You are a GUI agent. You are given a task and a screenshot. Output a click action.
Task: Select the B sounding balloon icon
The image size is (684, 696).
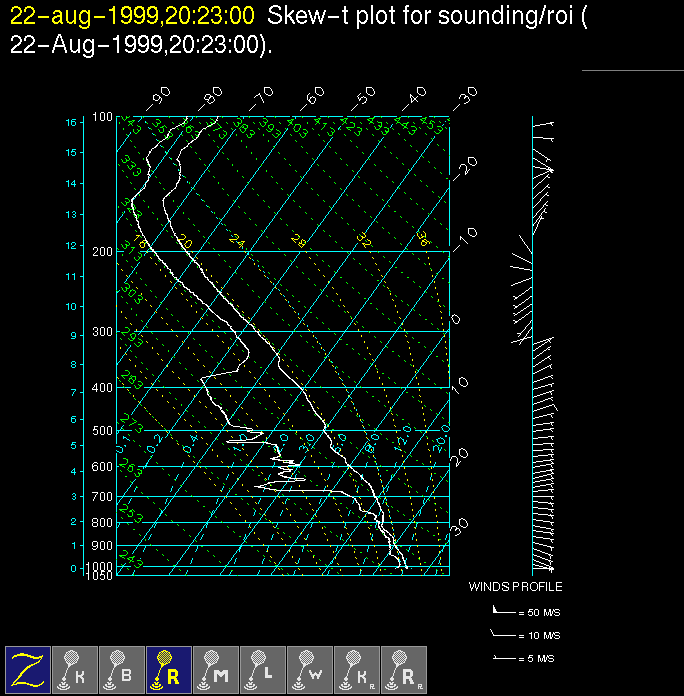122,670
